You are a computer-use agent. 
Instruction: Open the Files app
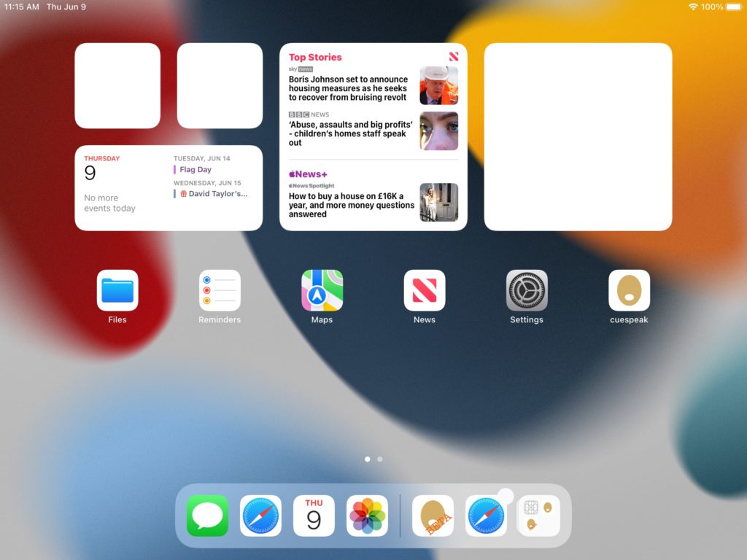click(x=117, y=290)
